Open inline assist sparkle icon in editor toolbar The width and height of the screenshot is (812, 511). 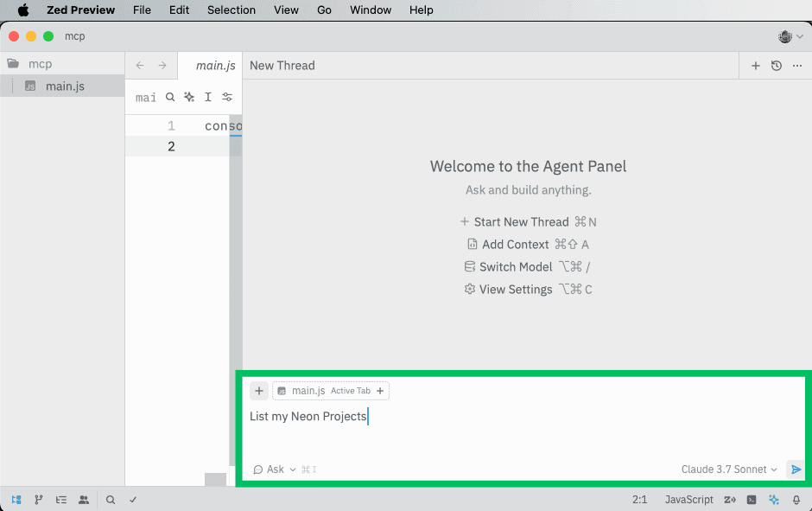[x=189, y=98]
